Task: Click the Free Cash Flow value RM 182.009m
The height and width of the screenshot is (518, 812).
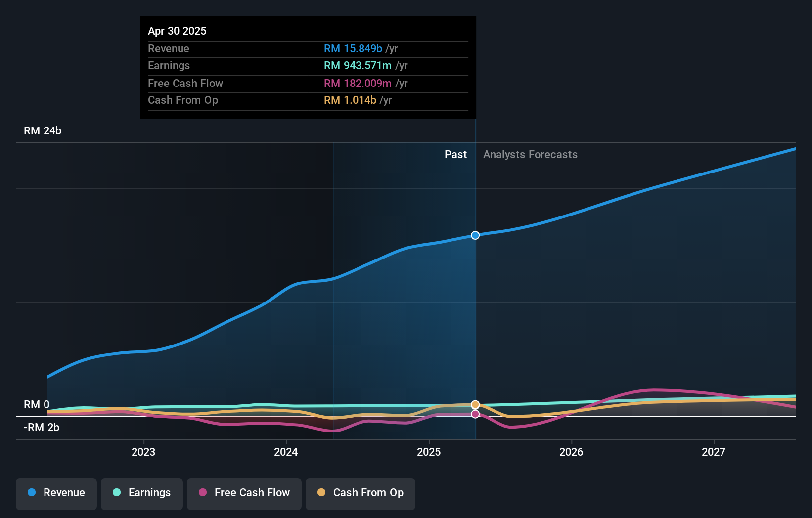Action: click(x=356, y=84)
